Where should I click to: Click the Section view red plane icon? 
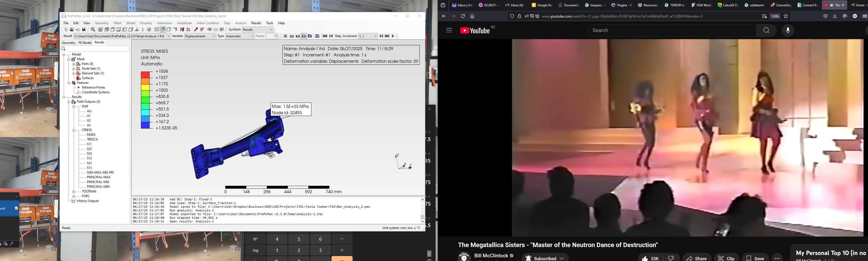[x=182, y=29]
